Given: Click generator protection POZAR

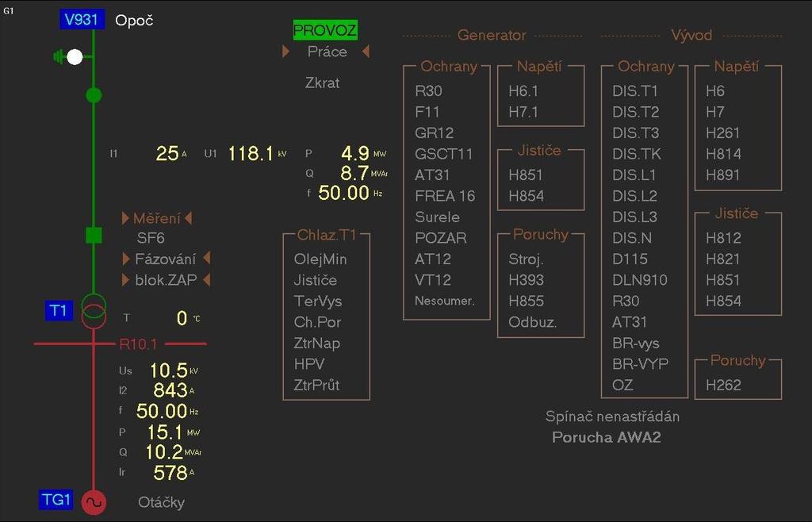Looking at the screenshot, I should 441,238.
